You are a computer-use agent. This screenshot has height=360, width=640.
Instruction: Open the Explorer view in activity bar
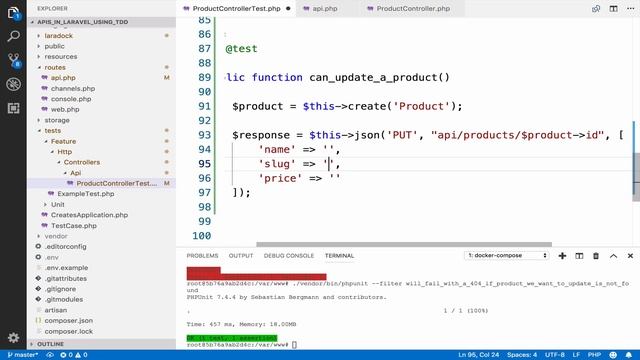[x=13, y=13]
